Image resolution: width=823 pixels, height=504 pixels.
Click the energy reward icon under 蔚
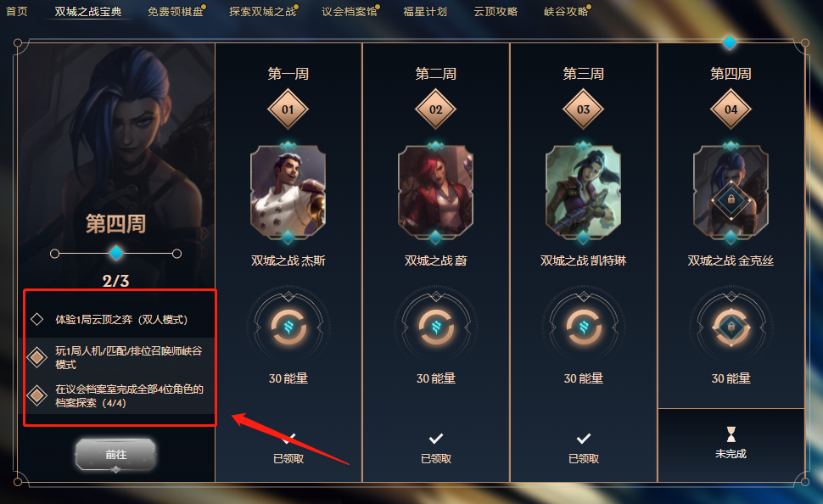point(435,327)
